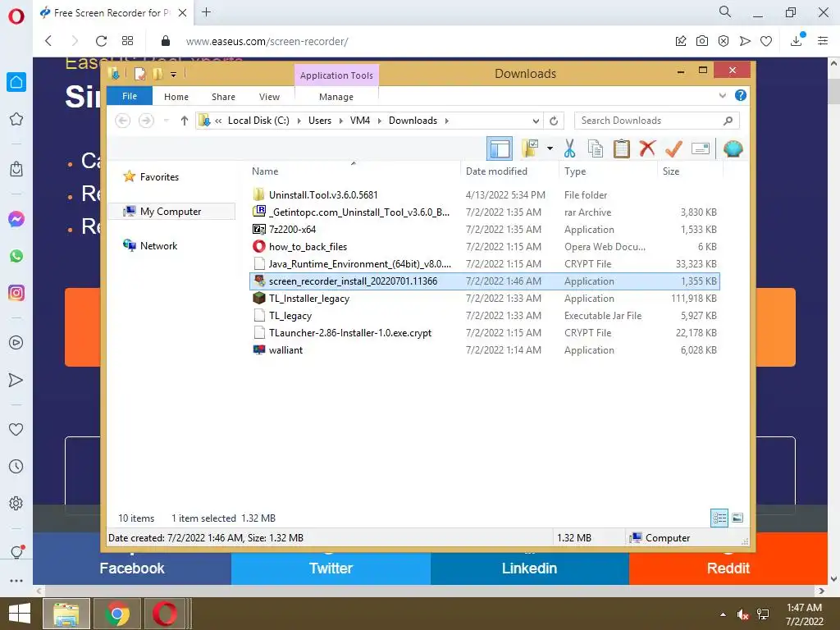
Task: Open the Share ribbon tab
Action: coord(223,97)
